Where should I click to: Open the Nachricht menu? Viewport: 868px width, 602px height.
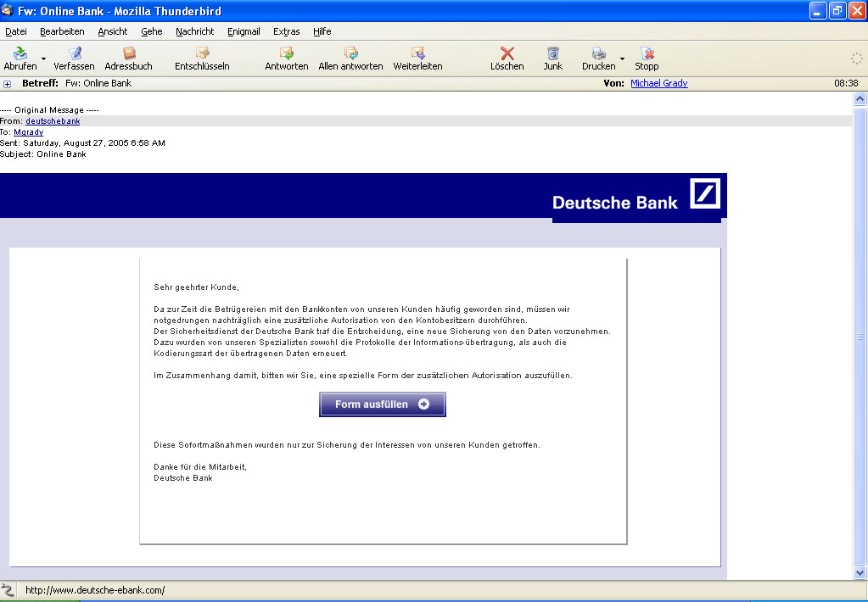[195, 31]
